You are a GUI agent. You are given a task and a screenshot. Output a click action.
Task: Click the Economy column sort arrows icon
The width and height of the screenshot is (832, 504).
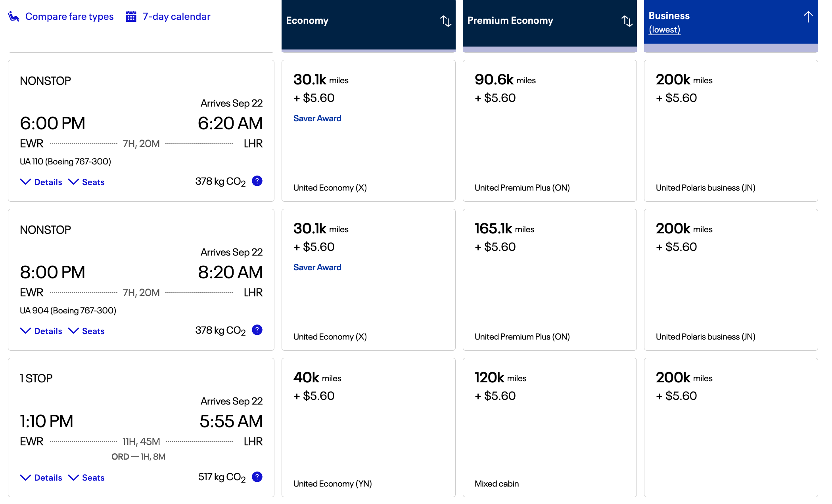pos(446,21)
